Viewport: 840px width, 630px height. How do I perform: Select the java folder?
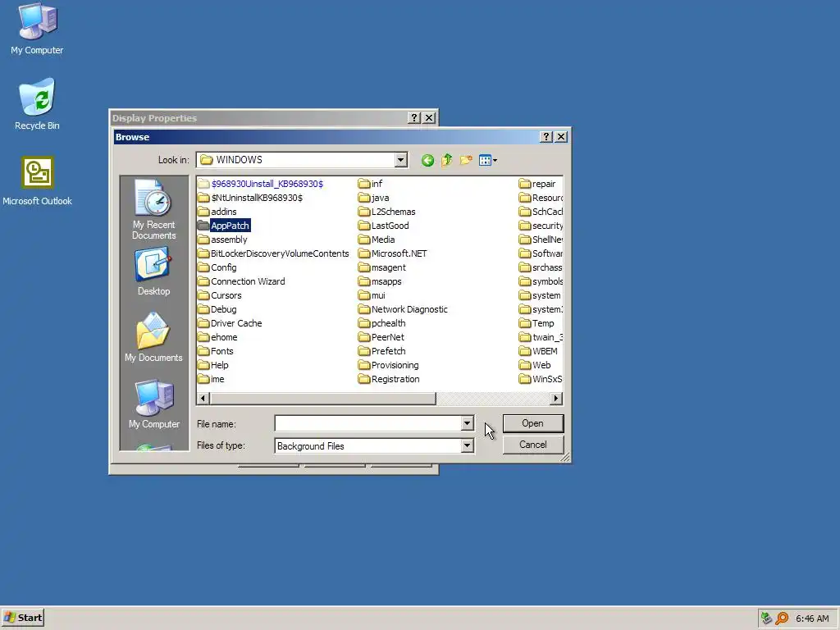[374, 198]
